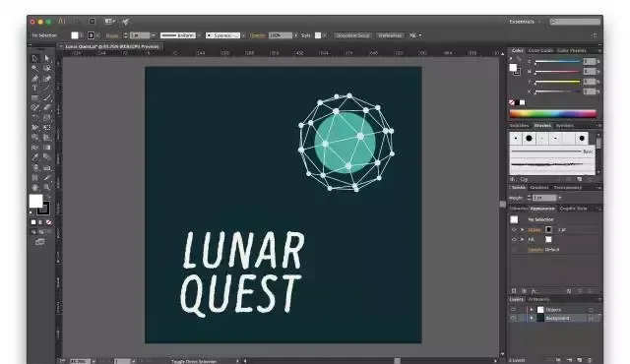630x364 pixels.
Task: Open the Artboards tab
Action: (x=538, y=299)
